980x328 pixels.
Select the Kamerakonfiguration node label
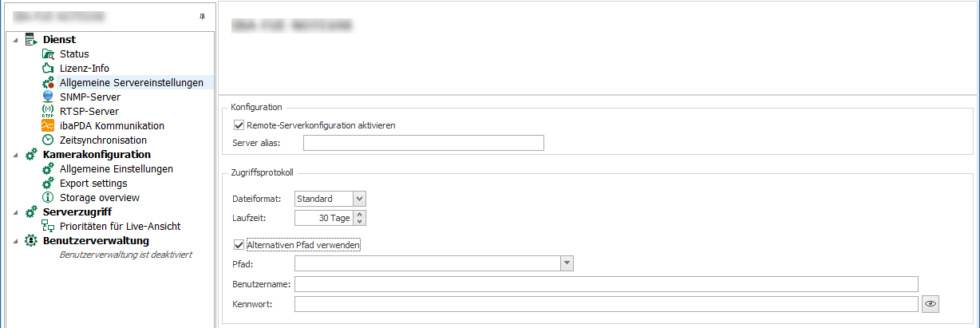tap(97, 154)
